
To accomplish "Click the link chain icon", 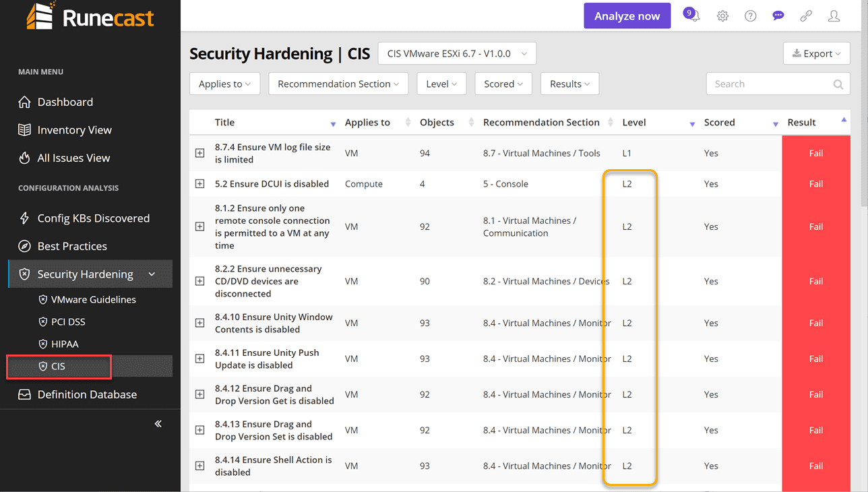I will point(806,16).
